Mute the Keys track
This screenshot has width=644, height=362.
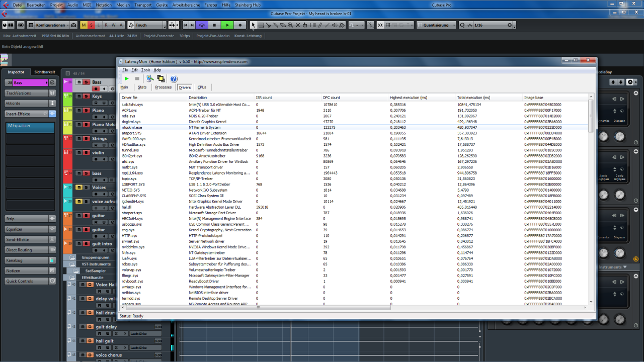pos(79,96)
